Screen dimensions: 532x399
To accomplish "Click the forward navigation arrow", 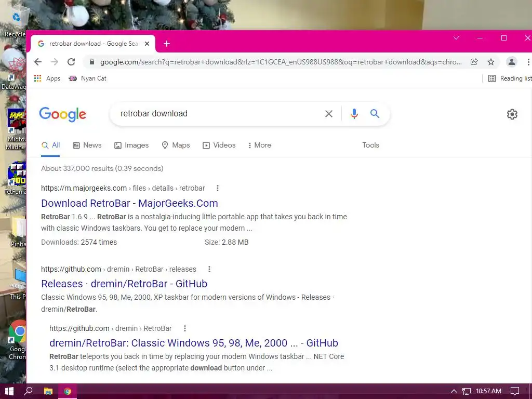I will [54, 62].
